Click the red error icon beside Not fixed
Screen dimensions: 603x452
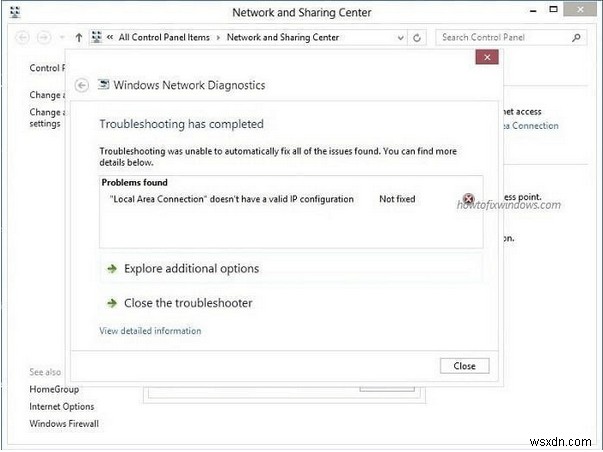(469, 199)
